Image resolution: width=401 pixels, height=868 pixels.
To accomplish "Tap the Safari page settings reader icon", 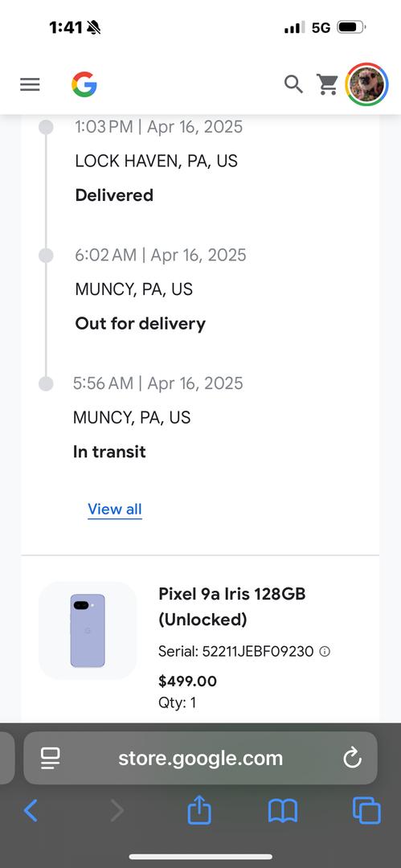I will tap(51, 758).
